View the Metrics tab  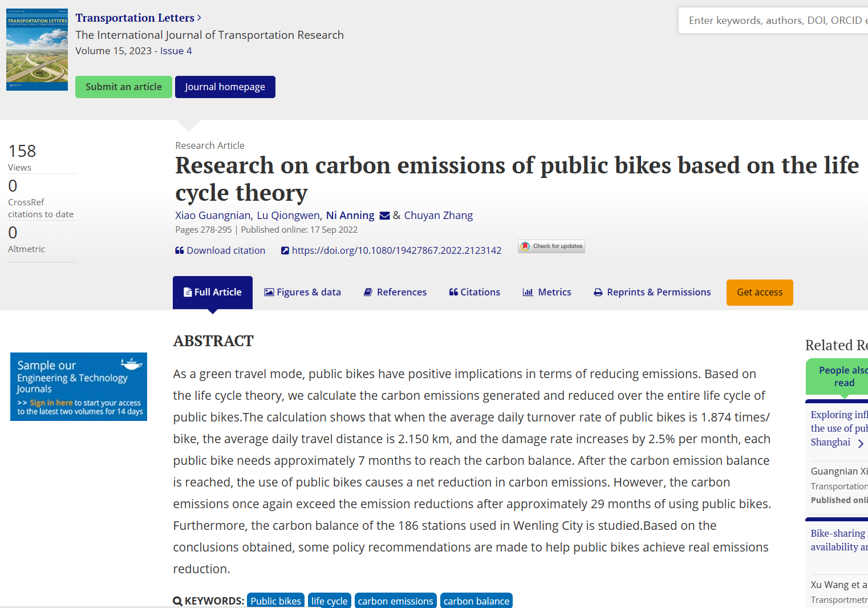coord(547,292)
